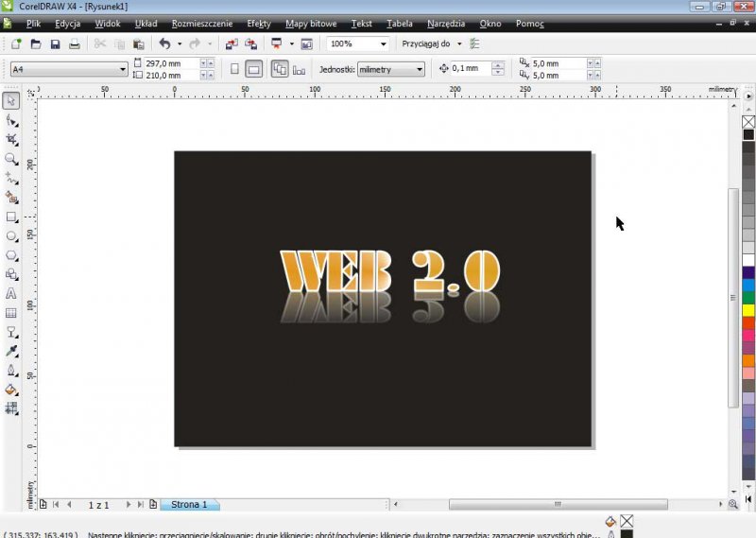Open the Mapy bitowe menu

coord(310,23)
